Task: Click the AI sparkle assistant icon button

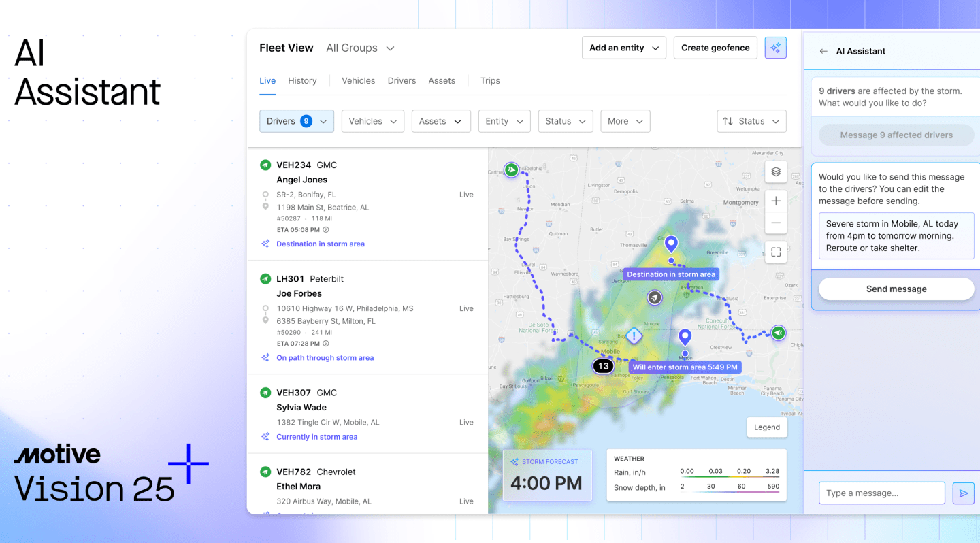Action: point(775,48)
